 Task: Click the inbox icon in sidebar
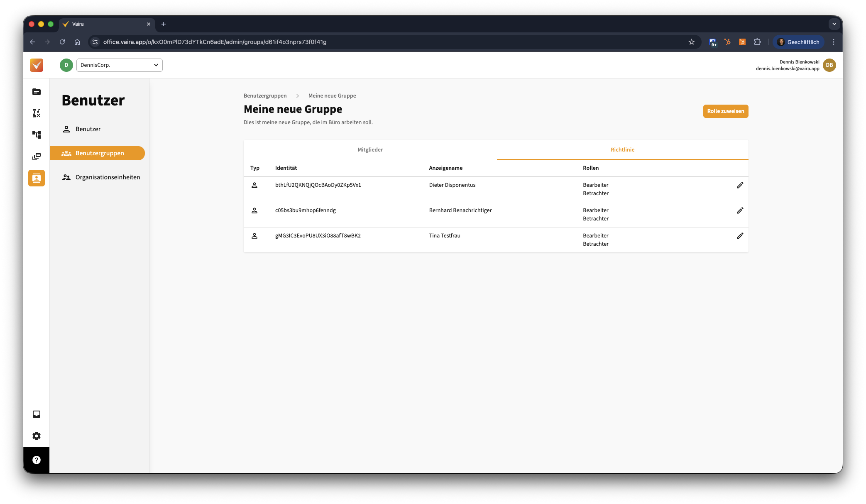coord(37,414)
